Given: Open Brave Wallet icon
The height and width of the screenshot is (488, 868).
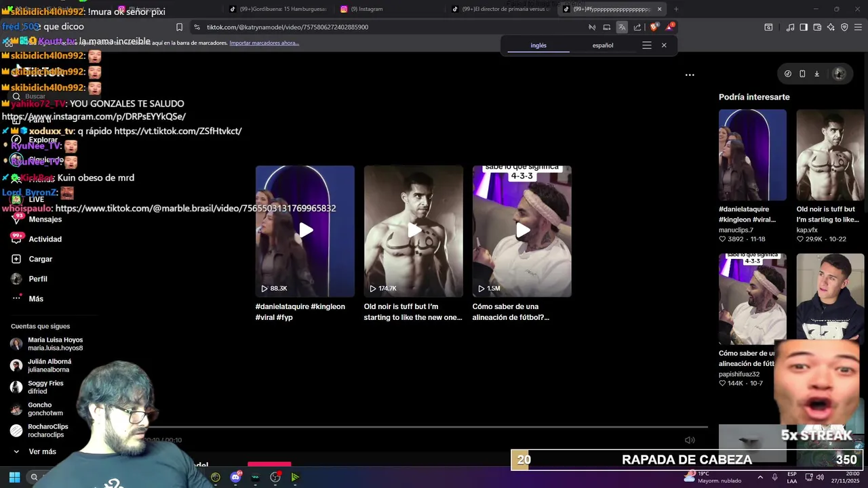Looking at the screenshot, I should click(817, 27).
